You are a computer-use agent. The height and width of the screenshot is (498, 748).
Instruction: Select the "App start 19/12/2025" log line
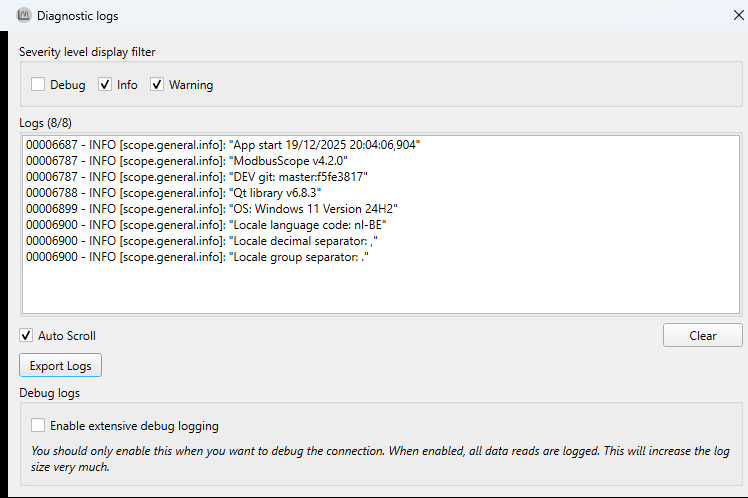tap(223, 145)
